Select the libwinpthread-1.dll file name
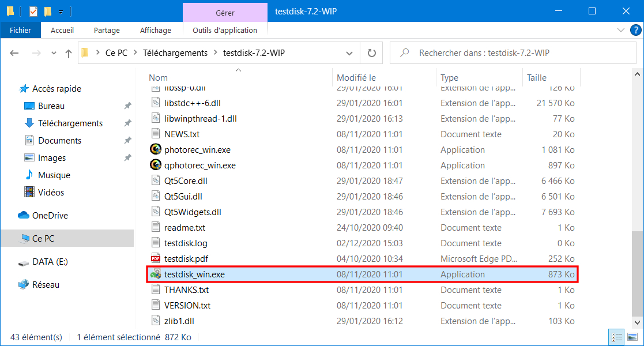This screenshot has width=644, height=346. pos(201,118)
